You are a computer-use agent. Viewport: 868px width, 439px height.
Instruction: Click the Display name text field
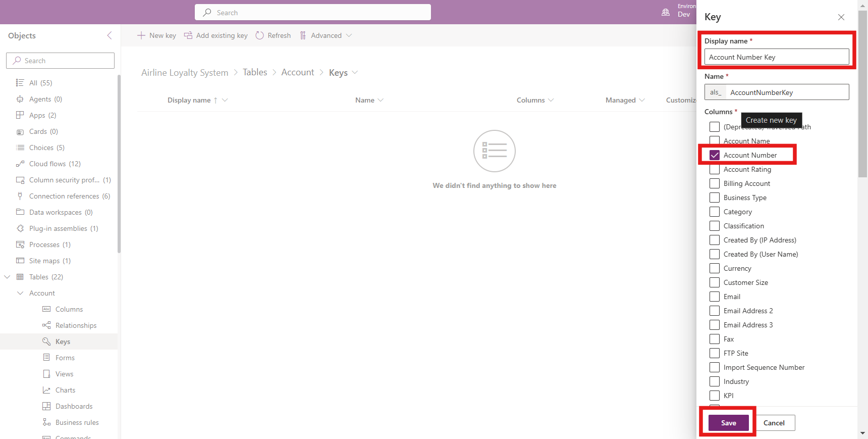point(776,57)
